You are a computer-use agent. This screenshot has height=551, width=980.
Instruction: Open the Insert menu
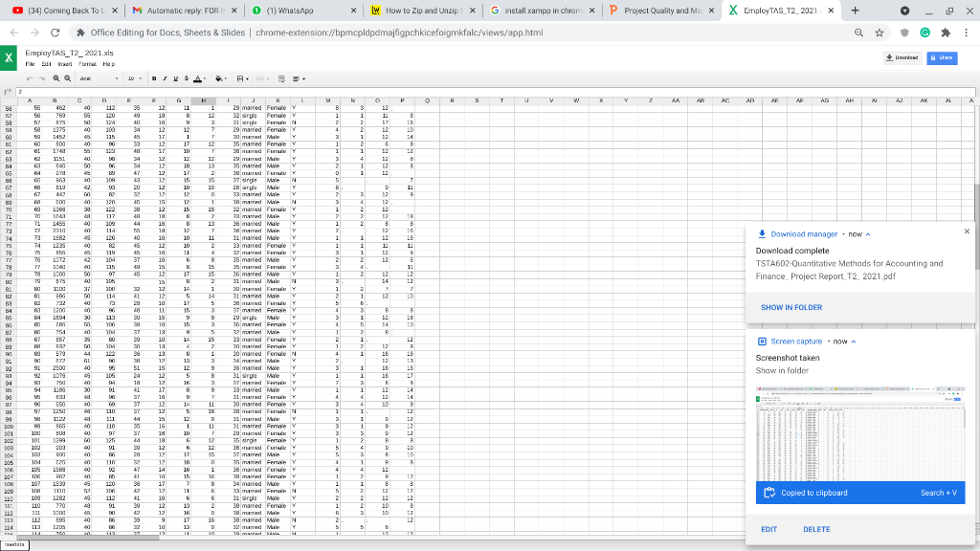65,64
